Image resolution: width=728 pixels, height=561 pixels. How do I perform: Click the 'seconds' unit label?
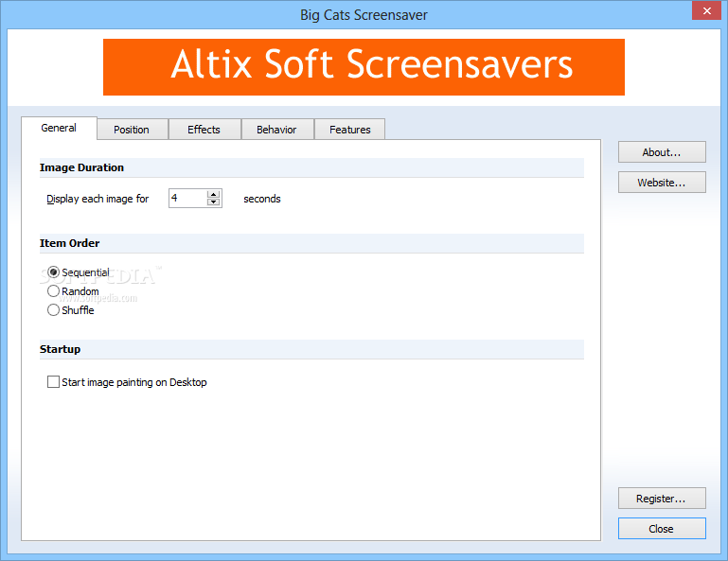[262, 199]
